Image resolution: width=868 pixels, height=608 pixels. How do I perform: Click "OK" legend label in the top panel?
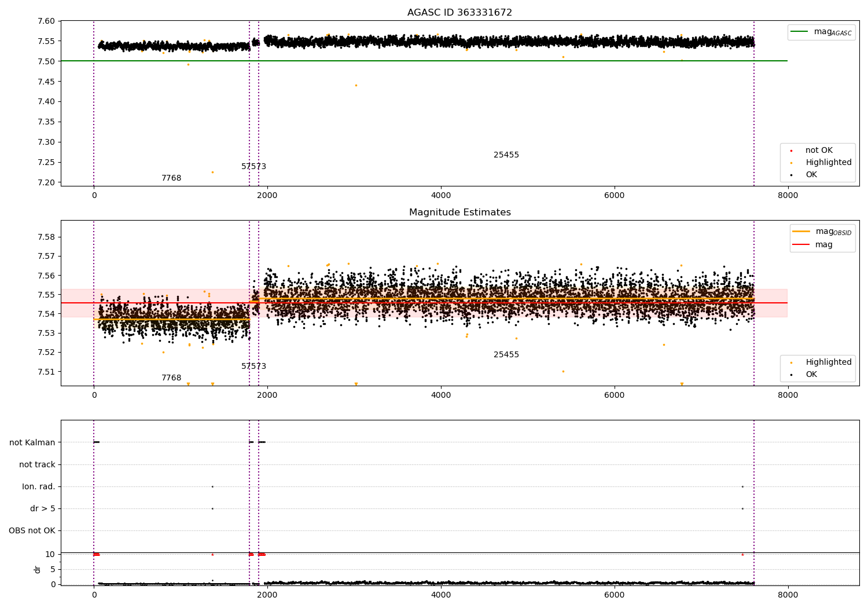(x=811, y=175)
